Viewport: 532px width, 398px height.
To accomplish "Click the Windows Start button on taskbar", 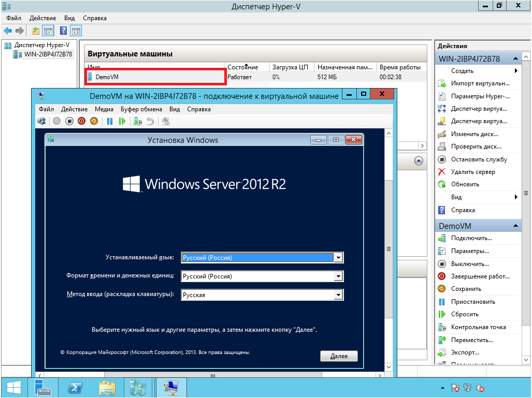I will click(14, 388).
